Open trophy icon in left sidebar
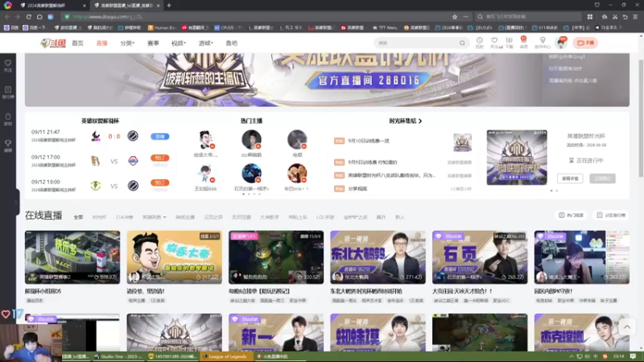This screenshot has height=362, width=644. pyautogui.click(x=8, y=146)
